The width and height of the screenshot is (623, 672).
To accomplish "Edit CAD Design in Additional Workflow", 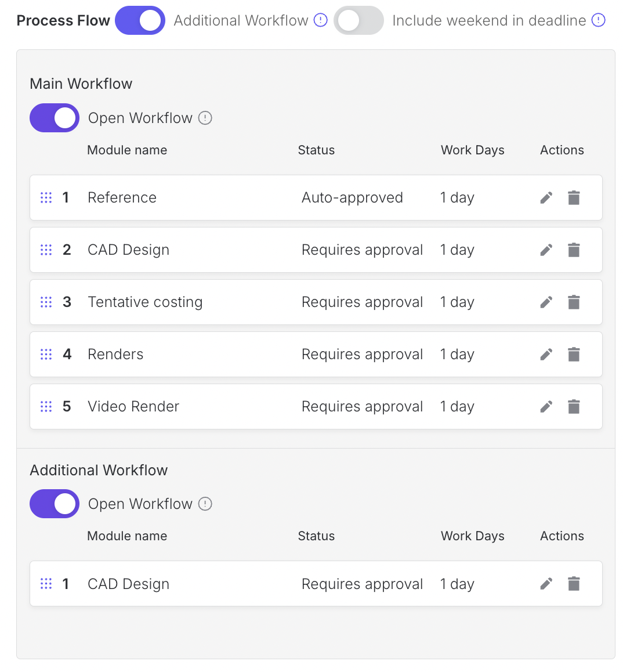I will coord(546,584).
